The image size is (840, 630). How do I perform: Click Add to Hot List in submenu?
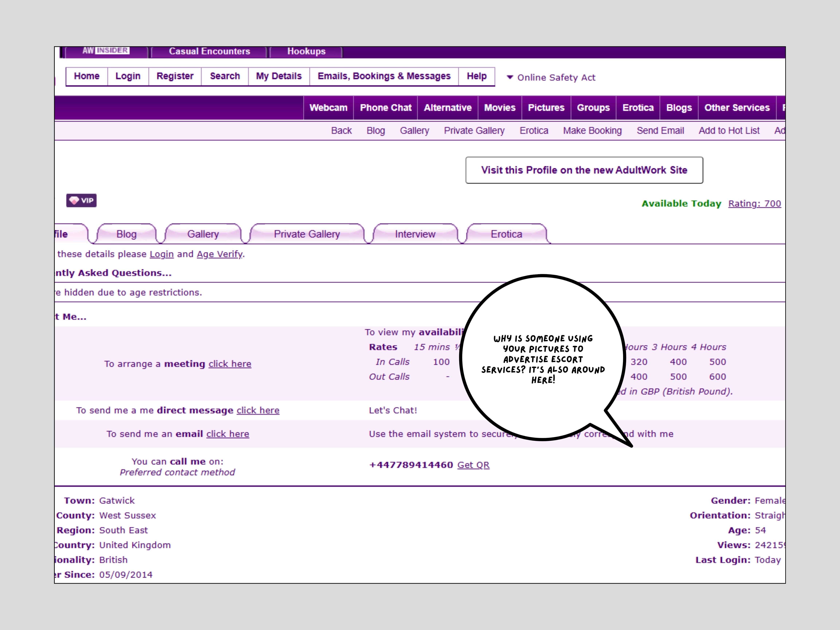tap(729, 131)
